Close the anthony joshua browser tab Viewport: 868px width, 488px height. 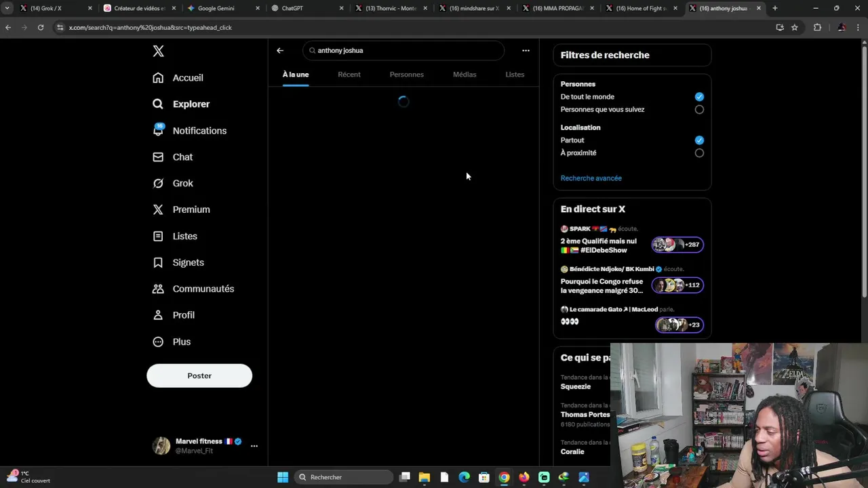(x=759, y=8)
